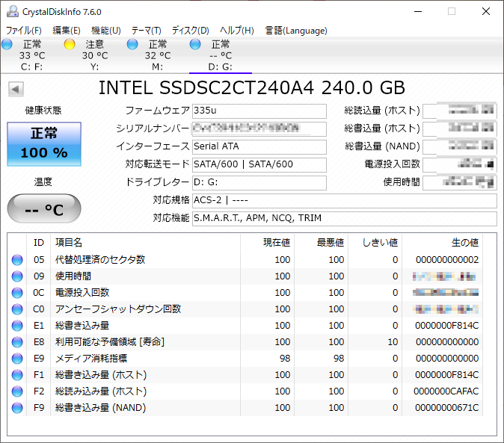Click the blurred シリアルナンバー field
Screen dimensions: 504x443
(259, 128)
